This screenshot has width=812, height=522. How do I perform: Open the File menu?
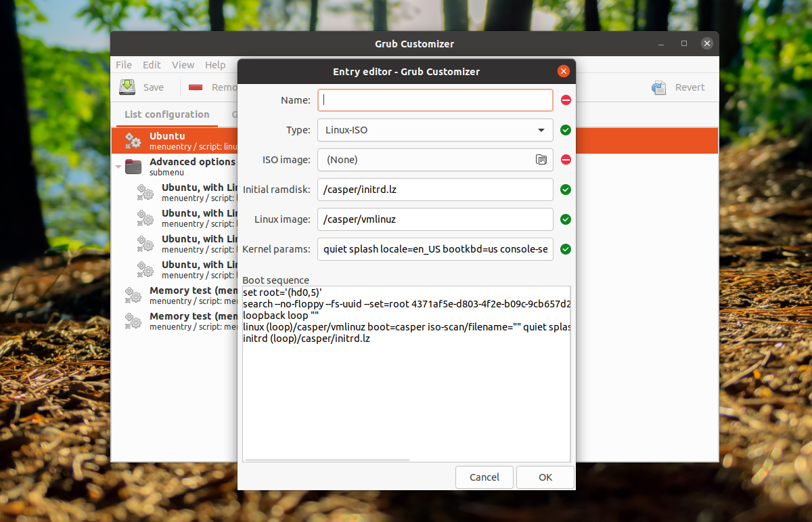coord(124,65)
